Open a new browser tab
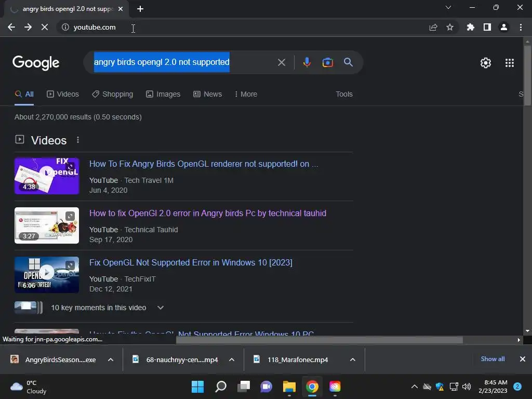Image resolution: width=532 pixels, height=399 pixels. [x=140, y=9]
